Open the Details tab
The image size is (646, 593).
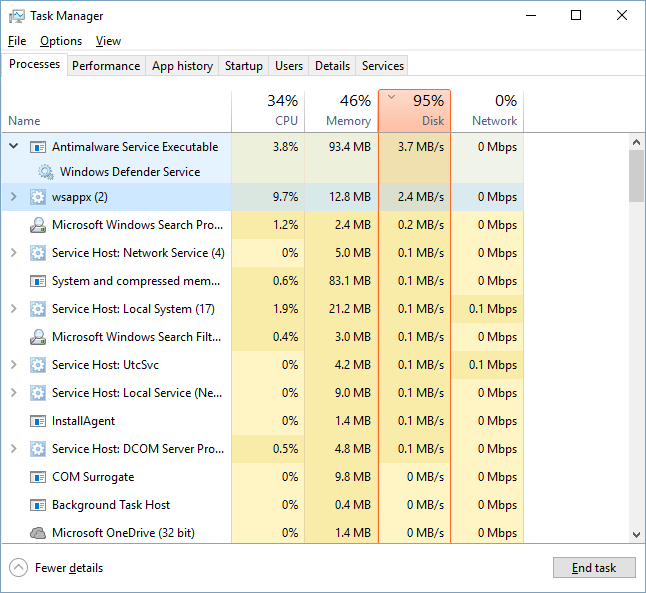332,66
